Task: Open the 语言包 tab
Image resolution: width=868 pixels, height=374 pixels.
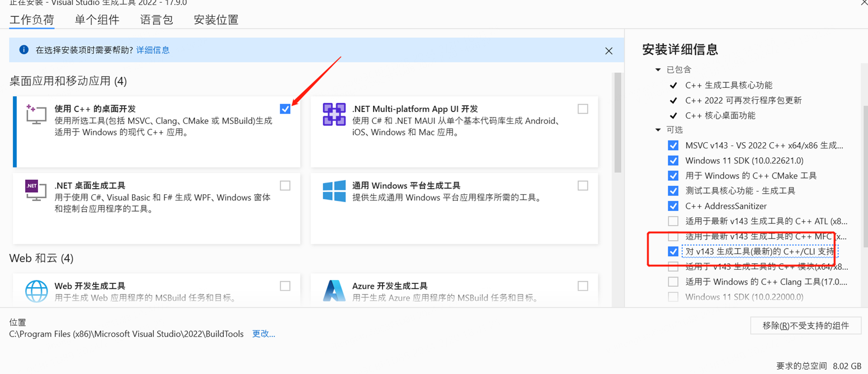Action: point(157,20)
